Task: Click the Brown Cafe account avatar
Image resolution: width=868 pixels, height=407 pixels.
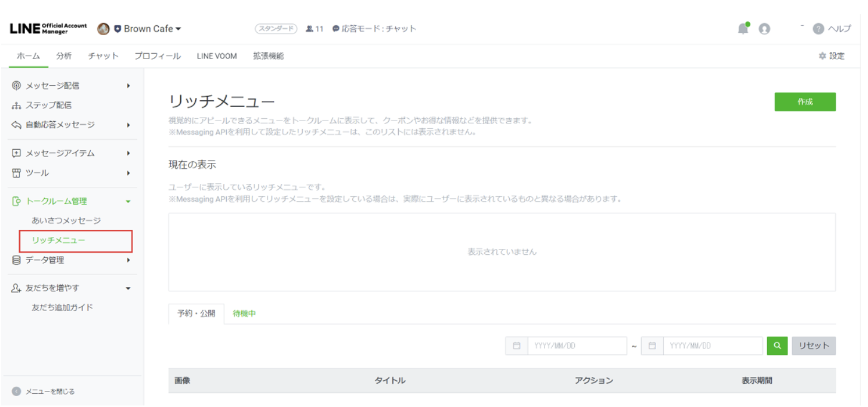Action: tap(103, 29)
